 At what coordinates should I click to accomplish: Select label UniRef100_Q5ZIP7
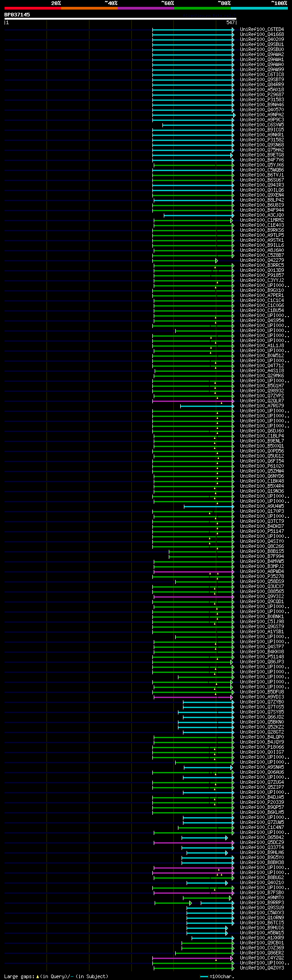pos(262,787)
